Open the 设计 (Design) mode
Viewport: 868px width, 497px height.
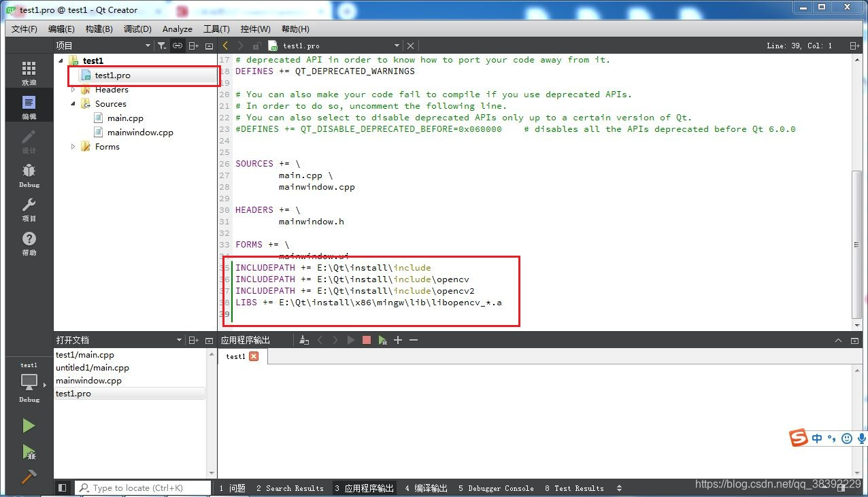pos(29,141)
